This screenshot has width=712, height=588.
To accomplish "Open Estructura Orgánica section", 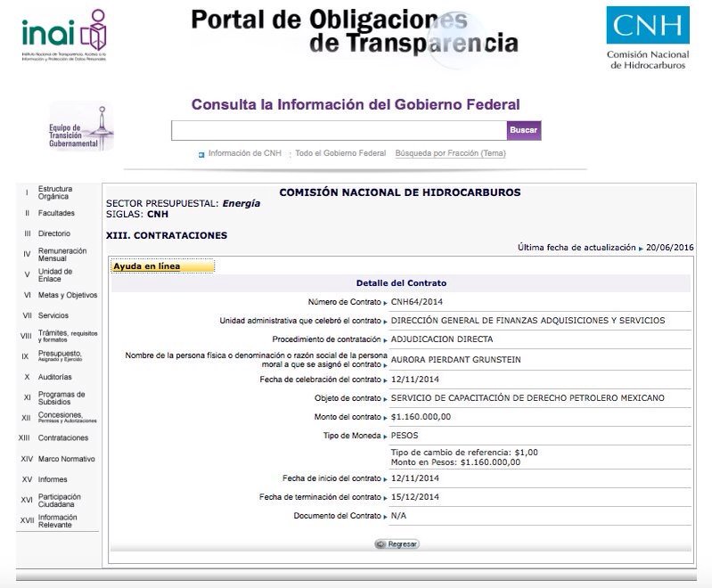I will pos(55,192).
